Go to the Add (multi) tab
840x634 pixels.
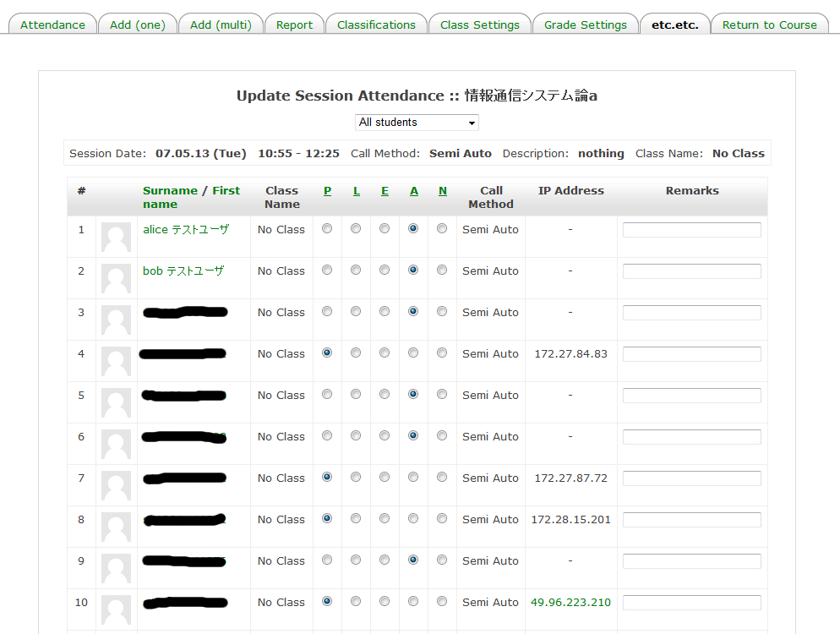pyautogui.click(x=221, y=25)
